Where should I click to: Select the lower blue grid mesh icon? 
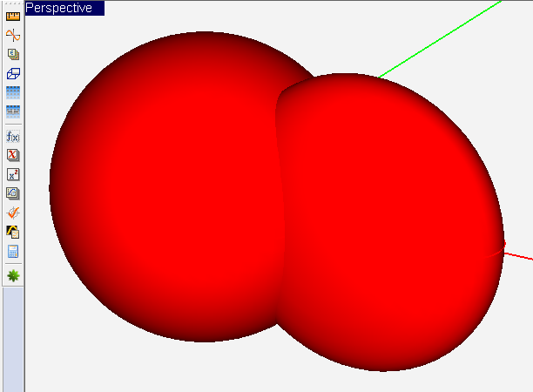click(x=13, y=112)
